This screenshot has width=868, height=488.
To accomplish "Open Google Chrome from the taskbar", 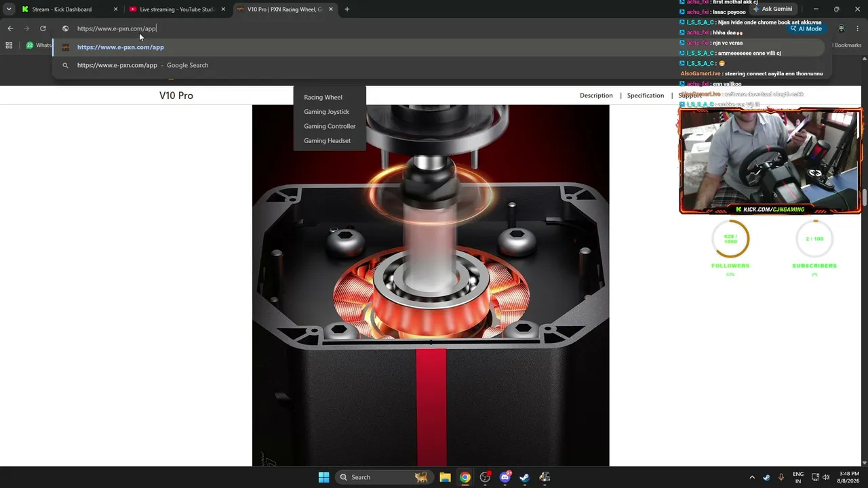I will [x=465, y=477].
